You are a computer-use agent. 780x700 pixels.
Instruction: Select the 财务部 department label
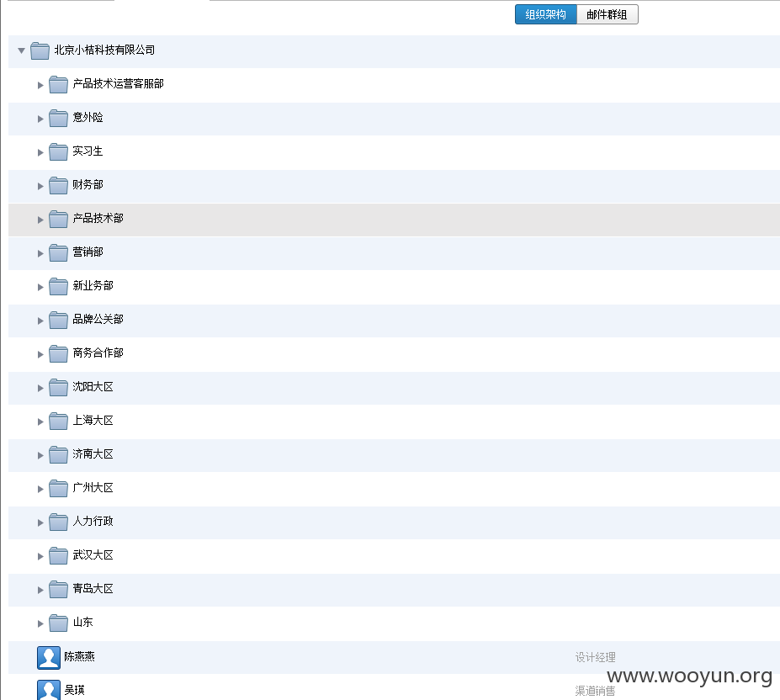click(x=88, y=184)
